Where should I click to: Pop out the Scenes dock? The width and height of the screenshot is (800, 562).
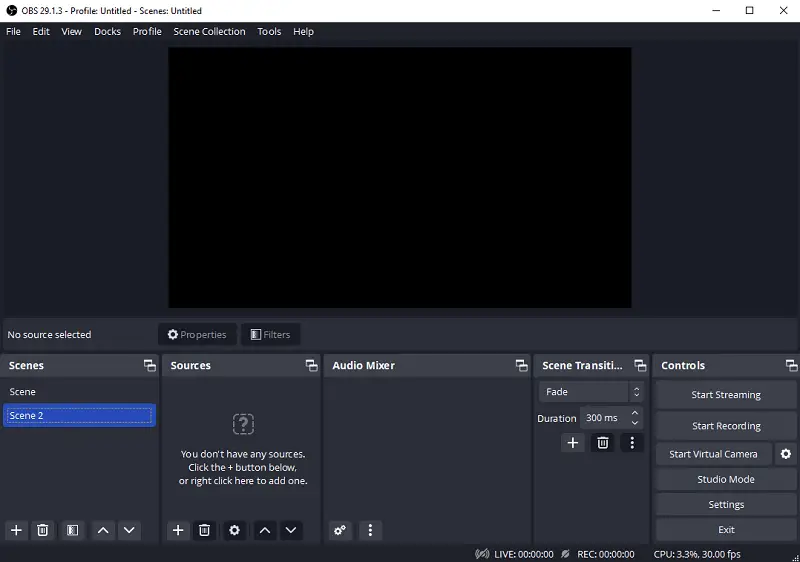[149, 365]
